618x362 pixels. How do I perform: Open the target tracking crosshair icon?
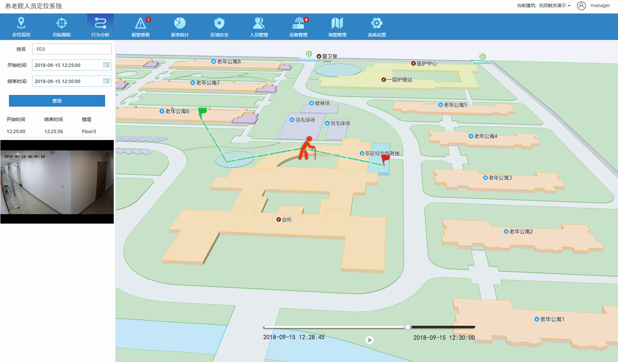pyautogui.click(x=61, y=27)
